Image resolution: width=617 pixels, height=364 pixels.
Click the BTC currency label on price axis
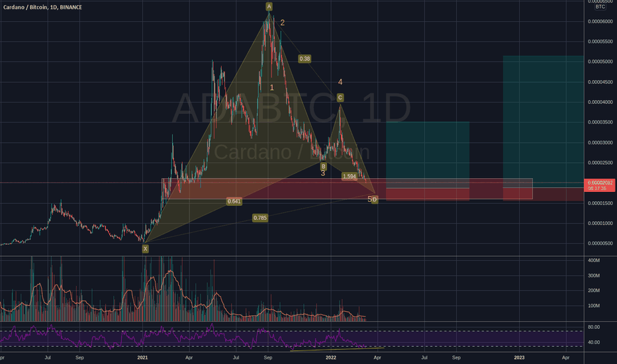[x=600, y=7]
